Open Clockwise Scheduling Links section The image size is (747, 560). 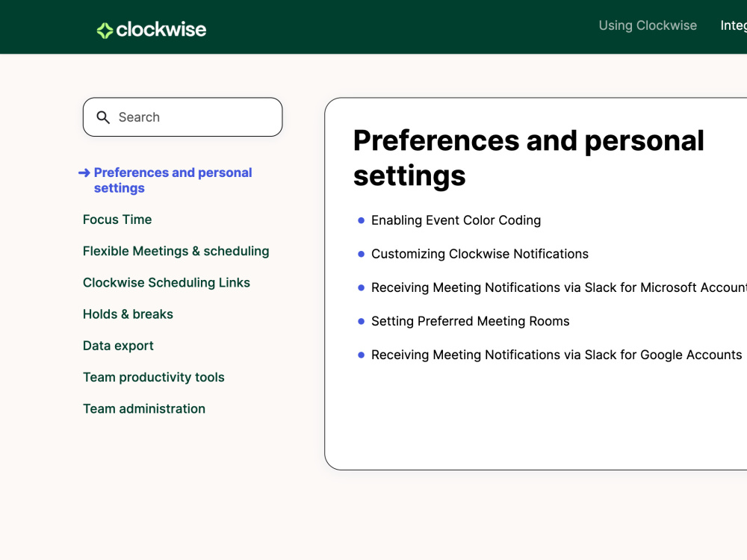click(x=166, y=283)
